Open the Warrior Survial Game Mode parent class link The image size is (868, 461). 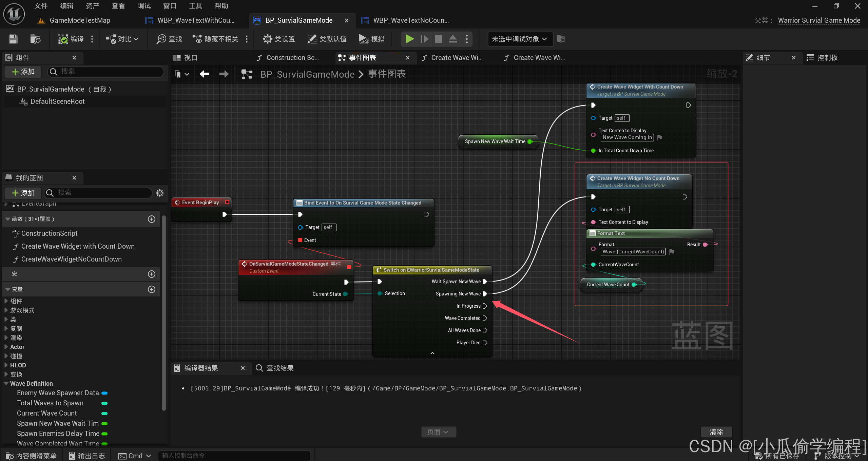point(819,20)
